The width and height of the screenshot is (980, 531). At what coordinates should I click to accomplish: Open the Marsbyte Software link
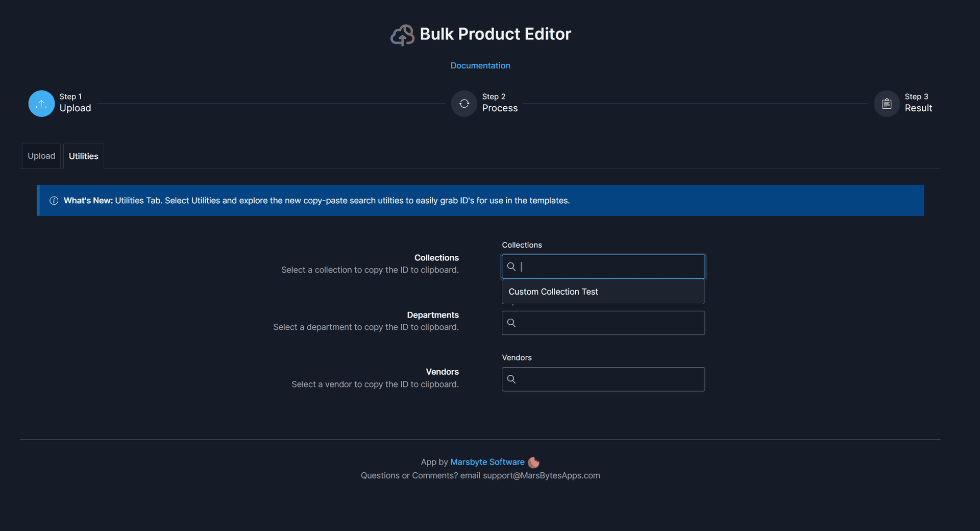tap(487, 462)
